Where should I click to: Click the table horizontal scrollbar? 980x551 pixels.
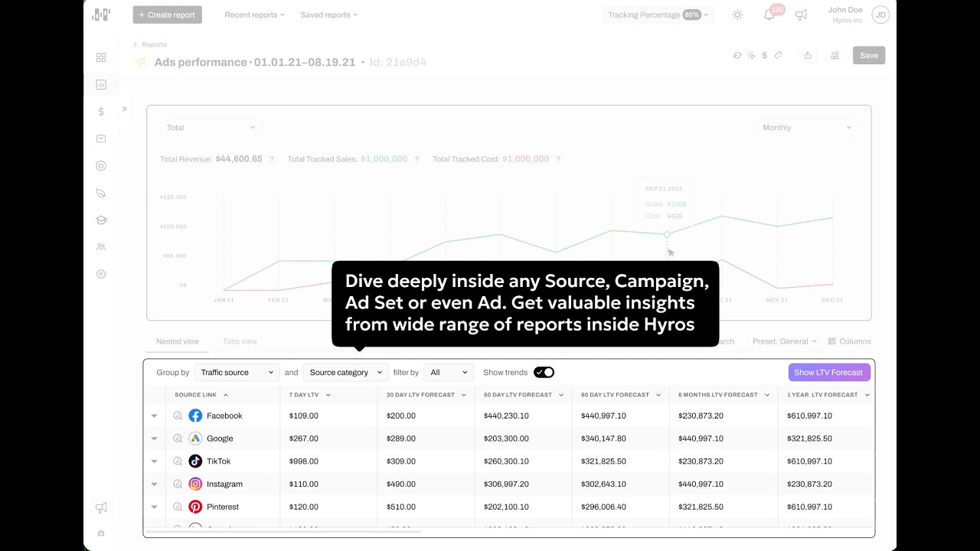click(283, 531)
